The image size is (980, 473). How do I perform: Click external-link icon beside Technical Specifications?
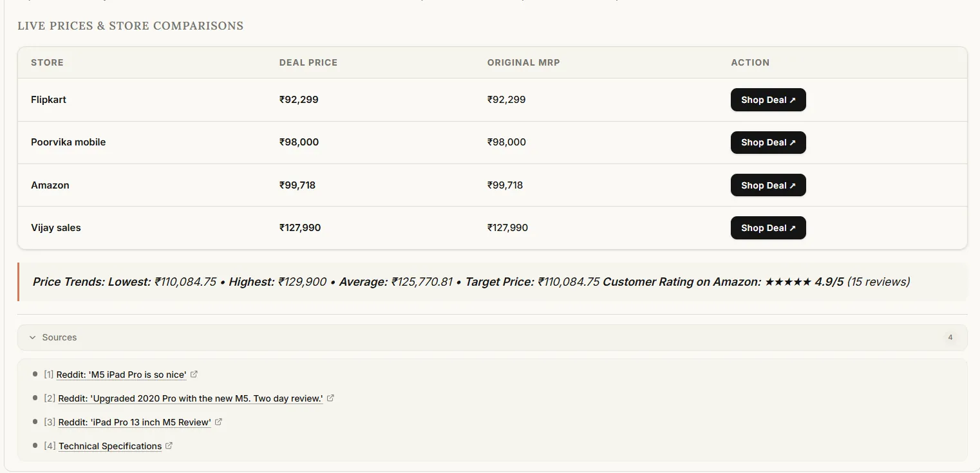[x=169, y=445]
